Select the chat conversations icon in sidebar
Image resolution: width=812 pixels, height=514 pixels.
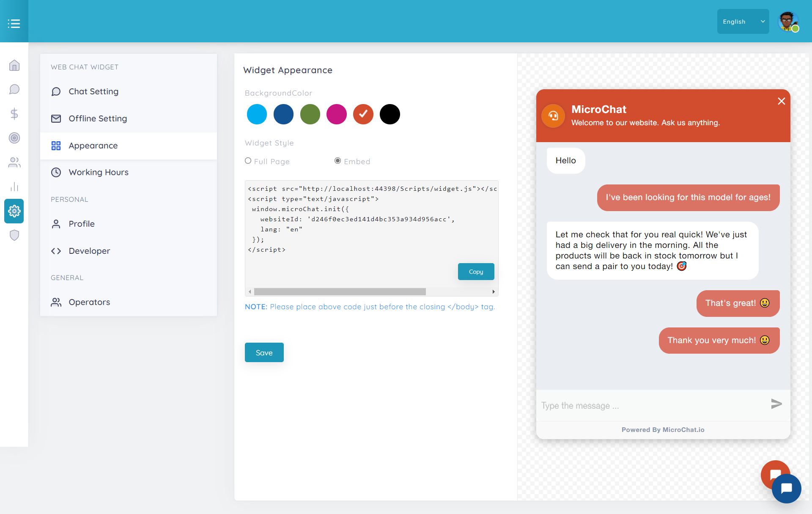[x=14, y=89]
